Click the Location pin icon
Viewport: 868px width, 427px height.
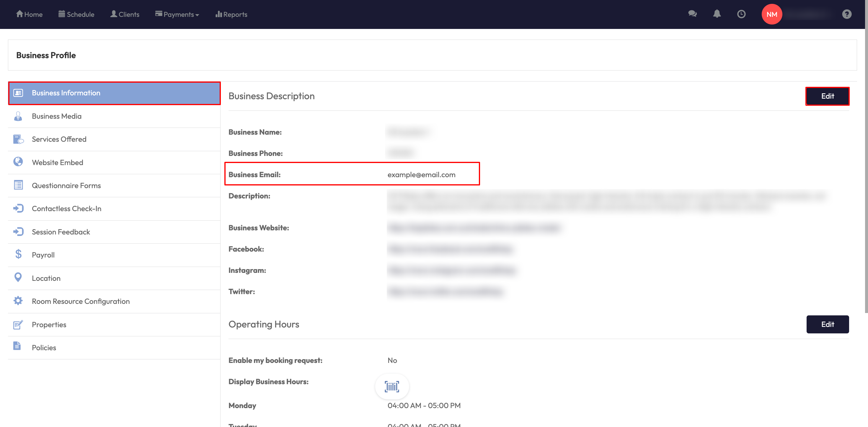(x=18, y=278)
